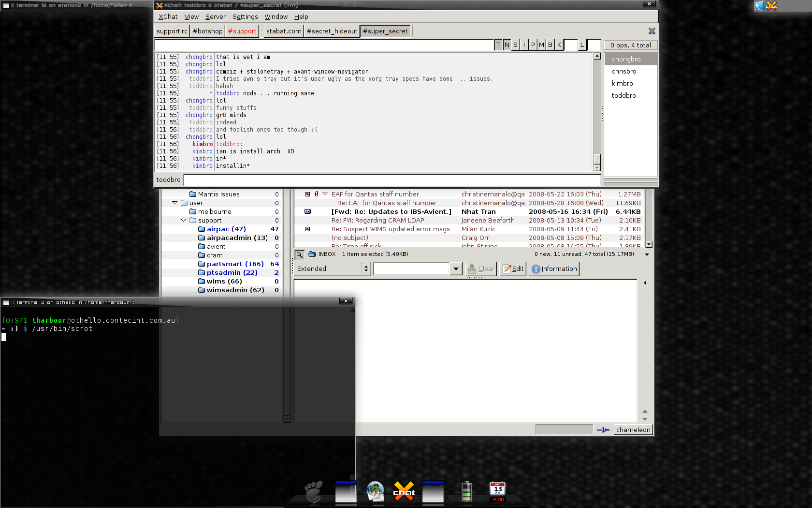Click the online/offline plug icon in status bar
Screen dimensions: 812x508
603,430
